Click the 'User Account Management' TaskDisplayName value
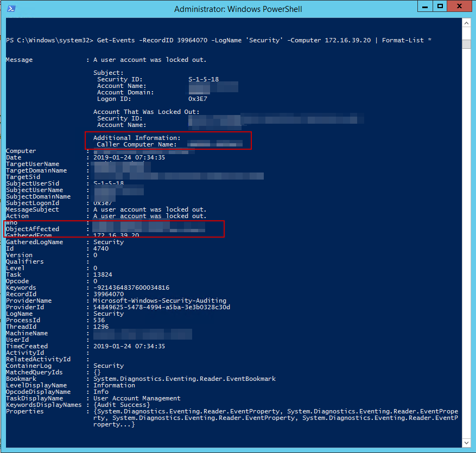476x453 pixels. pyautogui.click(x=137, y=398)
